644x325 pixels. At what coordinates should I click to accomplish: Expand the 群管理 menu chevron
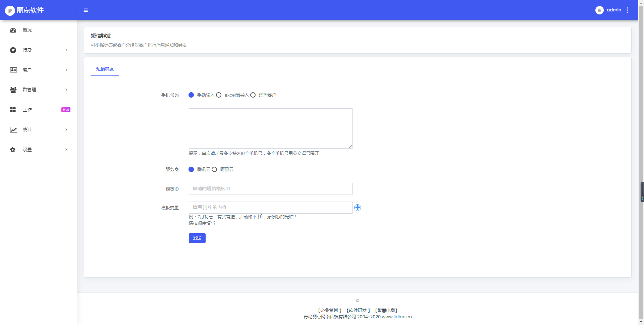(x=66, y=90)
